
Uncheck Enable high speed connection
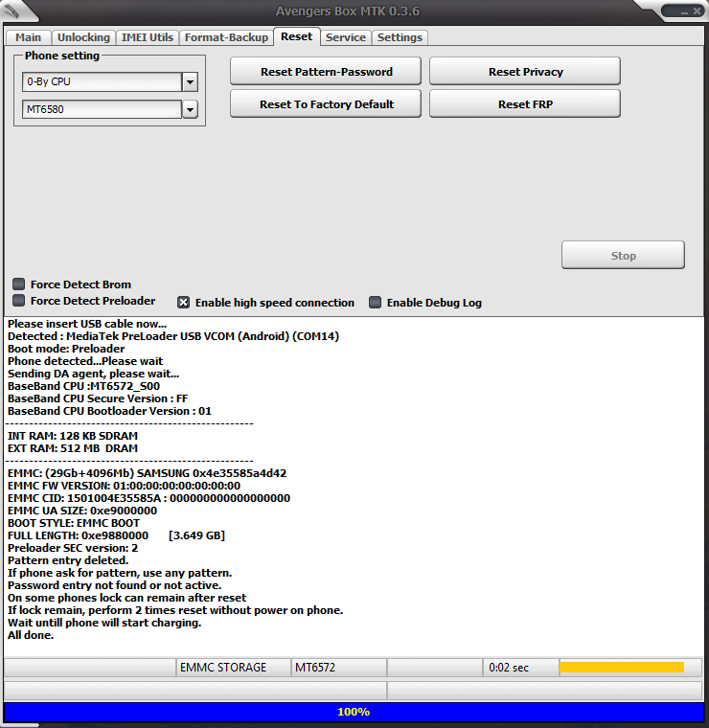(x=183, y=303)
